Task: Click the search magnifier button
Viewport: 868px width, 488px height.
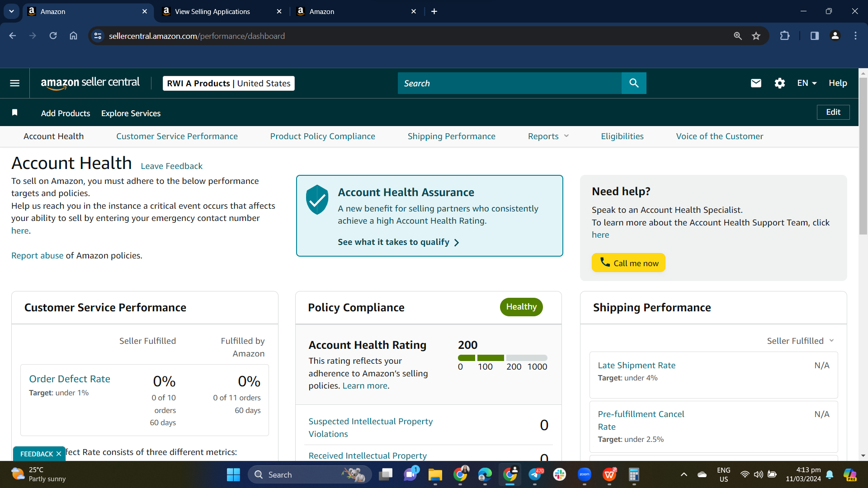Action: 634,83
